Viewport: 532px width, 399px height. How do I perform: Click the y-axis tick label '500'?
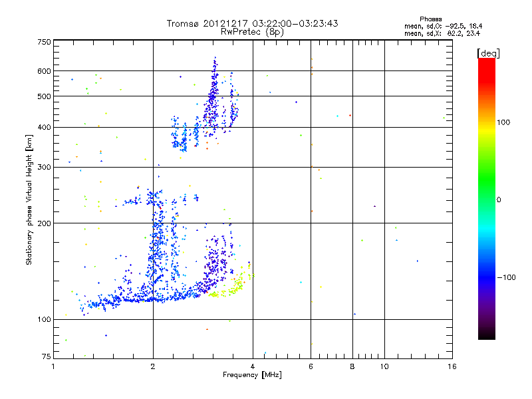pos(44,96)
